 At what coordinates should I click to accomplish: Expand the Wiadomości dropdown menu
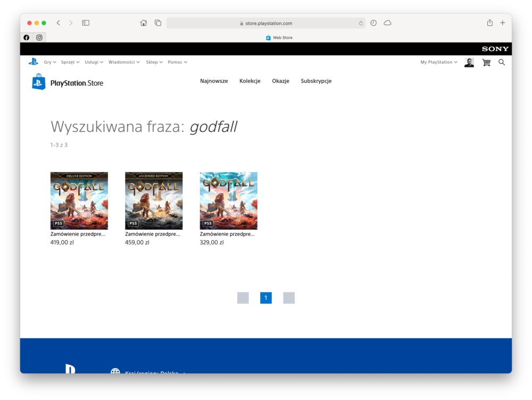click(124, 62)
